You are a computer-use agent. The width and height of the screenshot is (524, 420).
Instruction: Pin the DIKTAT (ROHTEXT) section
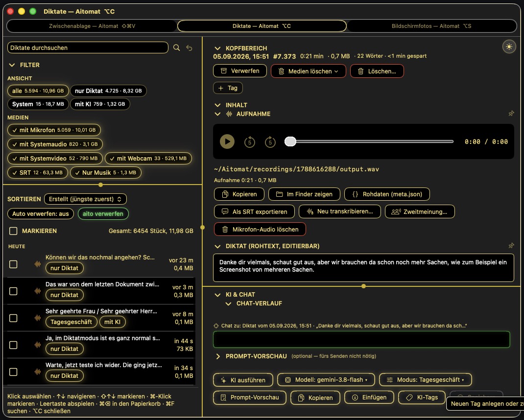511,246
